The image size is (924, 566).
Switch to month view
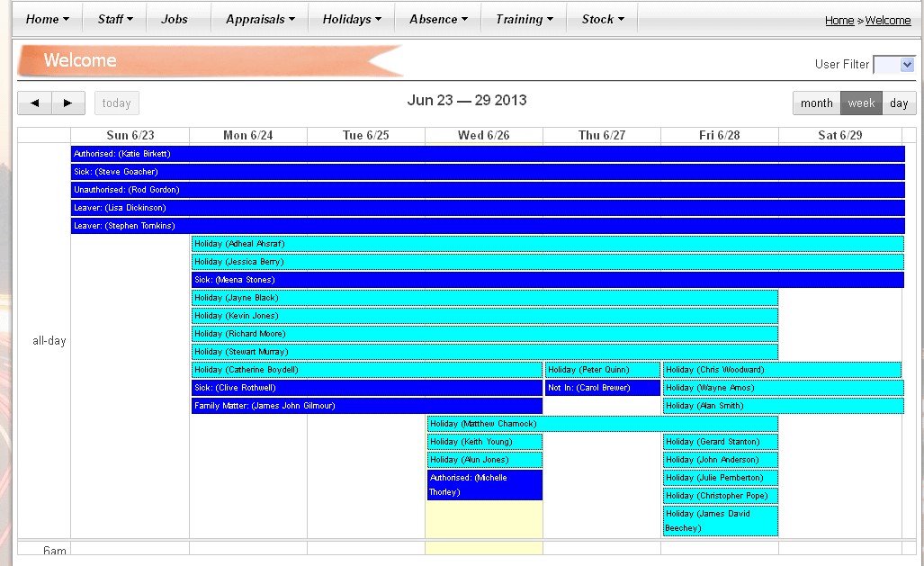[x=817, y=103]
